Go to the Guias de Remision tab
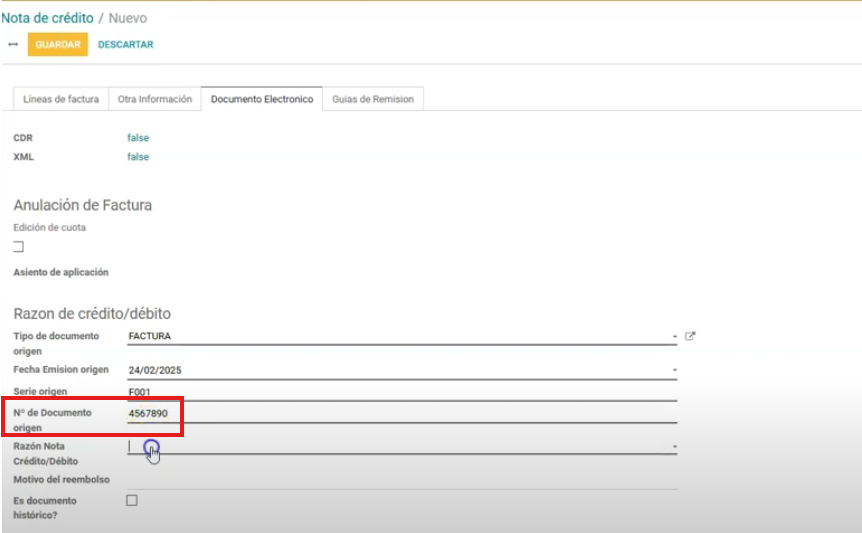Screen dimensions: 862x533 pyautogui.click(x=373, y=99)
